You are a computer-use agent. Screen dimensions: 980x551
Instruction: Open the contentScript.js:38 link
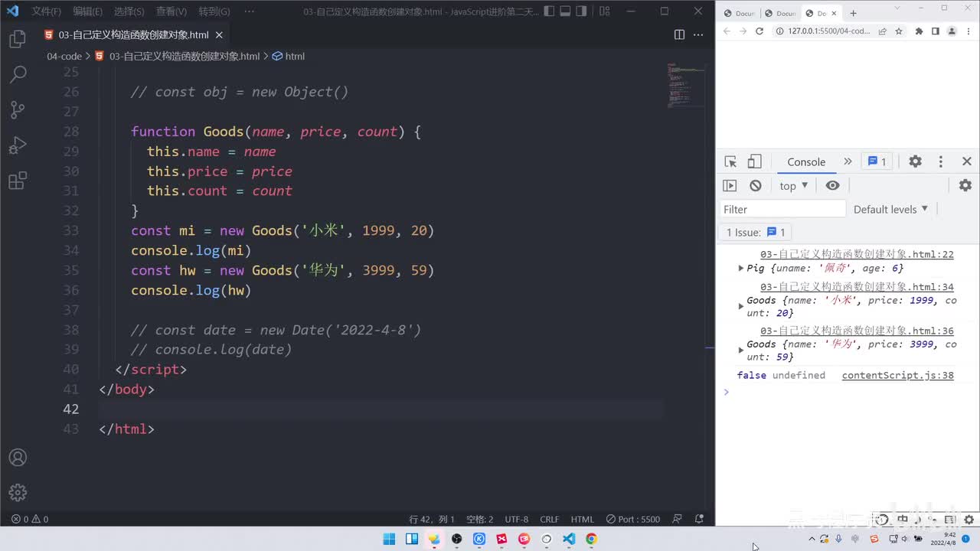897,375
